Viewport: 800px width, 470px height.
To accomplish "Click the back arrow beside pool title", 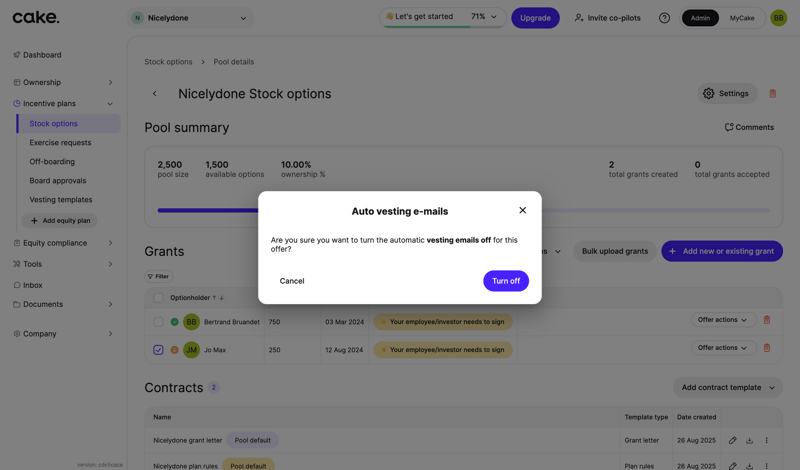I will (155, 94).
